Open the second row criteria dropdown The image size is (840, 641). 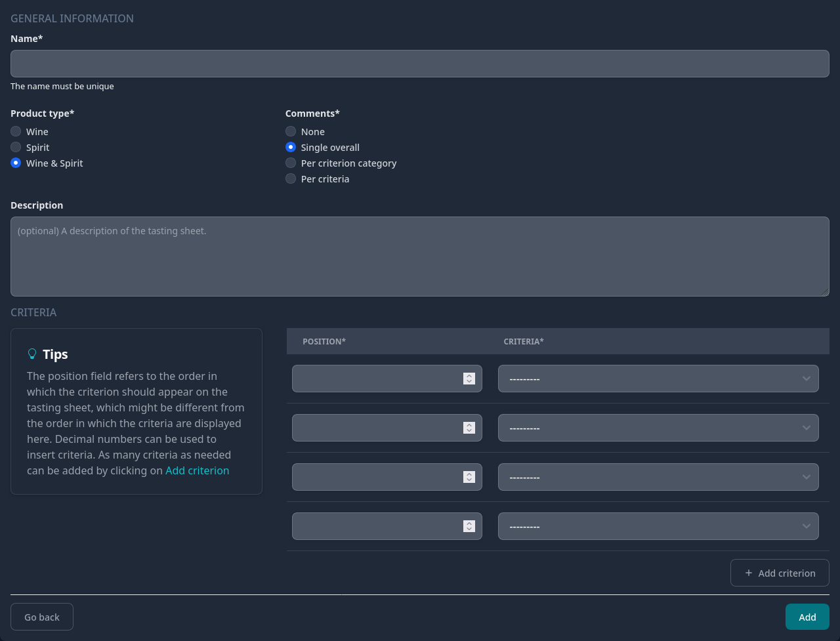658,428
